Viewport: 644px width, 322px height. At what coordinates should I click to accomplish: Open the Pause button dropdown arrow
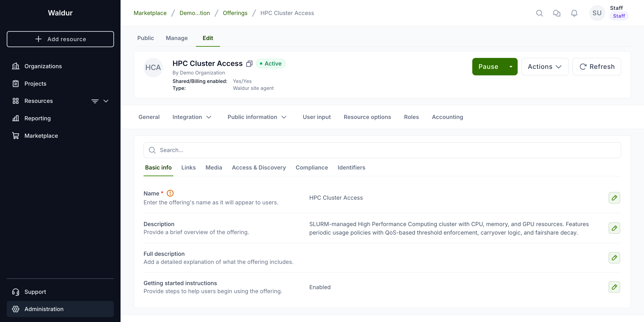point(511,67)
